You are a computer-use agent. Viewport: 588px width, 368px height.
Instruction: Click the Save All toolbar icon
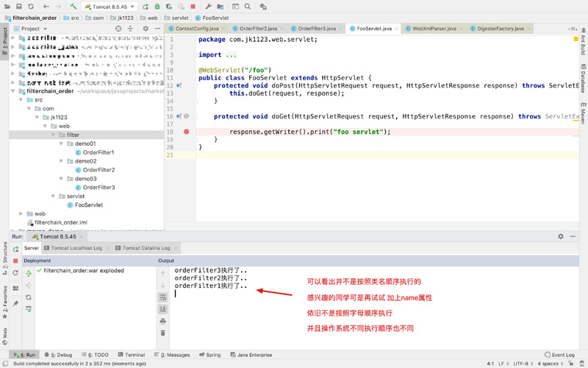pyautogui.click(x=19, y=7)
